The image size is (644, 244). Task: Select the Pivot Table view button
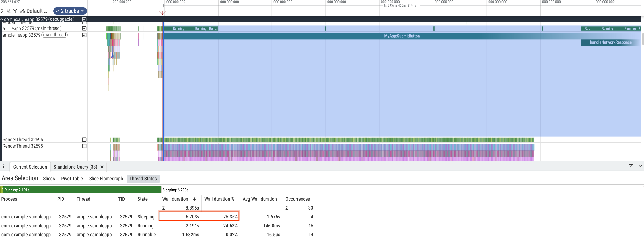[72, 179]
